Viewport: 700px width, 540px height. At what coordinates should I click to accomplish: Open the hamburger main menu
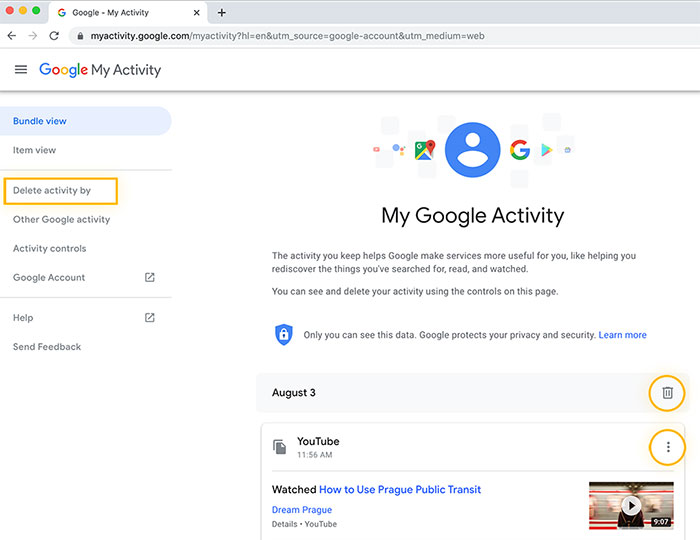click(21, 70)
